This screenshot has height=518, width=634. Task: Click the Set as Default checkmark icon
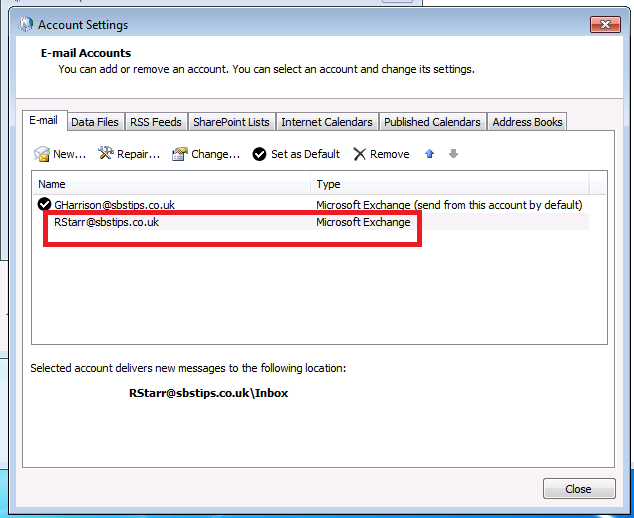259,154
